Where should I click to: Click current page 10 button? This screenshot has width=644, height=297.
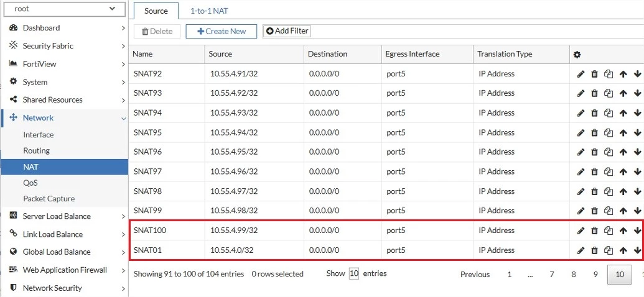click(620, 275)
